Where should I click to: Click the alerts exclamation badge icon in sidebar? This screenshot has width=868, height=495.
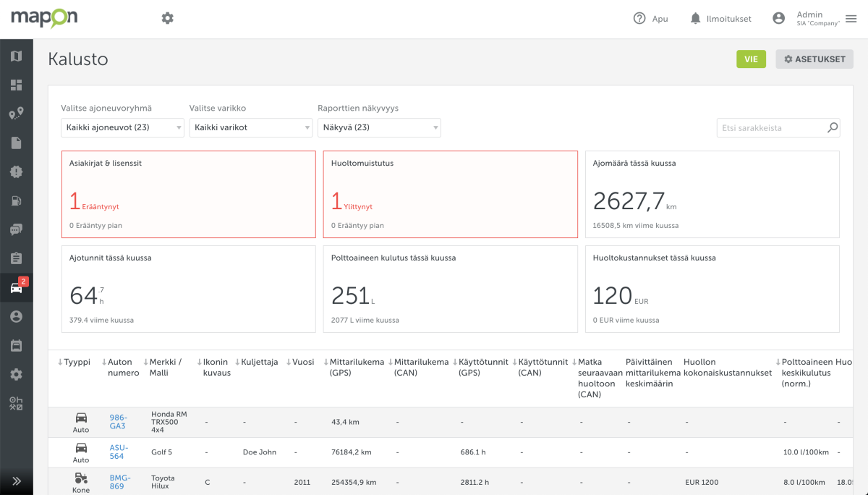coord(16,172)
